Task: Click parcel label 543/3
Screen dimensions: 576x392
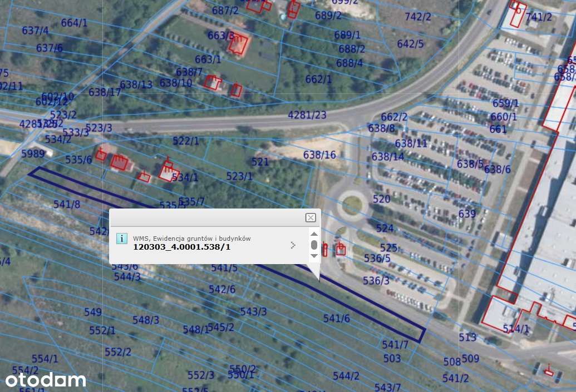Action: click(253, 311)
